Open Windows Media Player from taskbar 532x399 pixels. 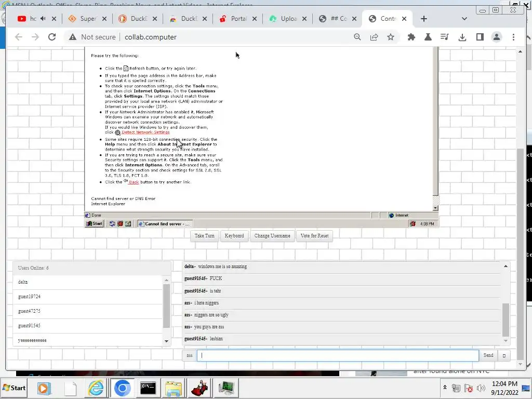pyautogui.click(x=44, y=388)
